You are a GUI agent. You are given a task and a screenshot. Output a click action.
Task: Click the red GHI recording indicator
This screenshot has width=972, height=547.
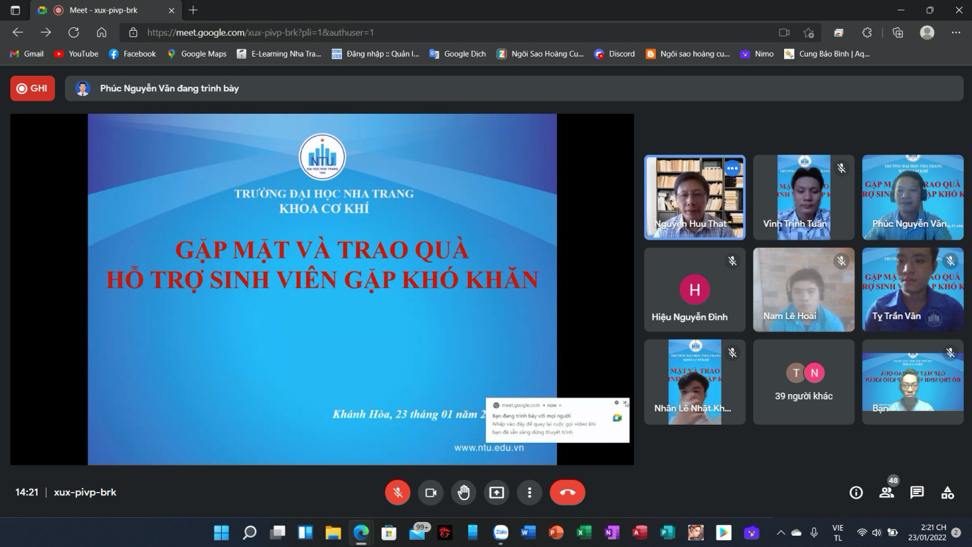[33, 88]
